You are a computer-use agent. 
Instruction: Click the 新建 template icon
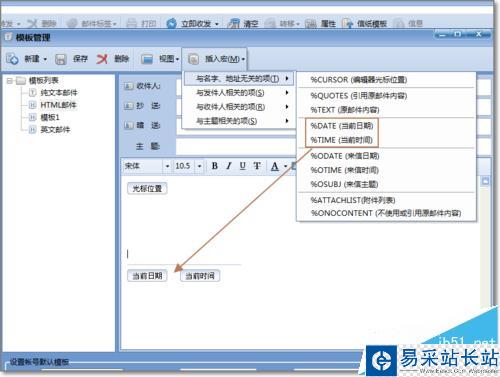[12, 59]
